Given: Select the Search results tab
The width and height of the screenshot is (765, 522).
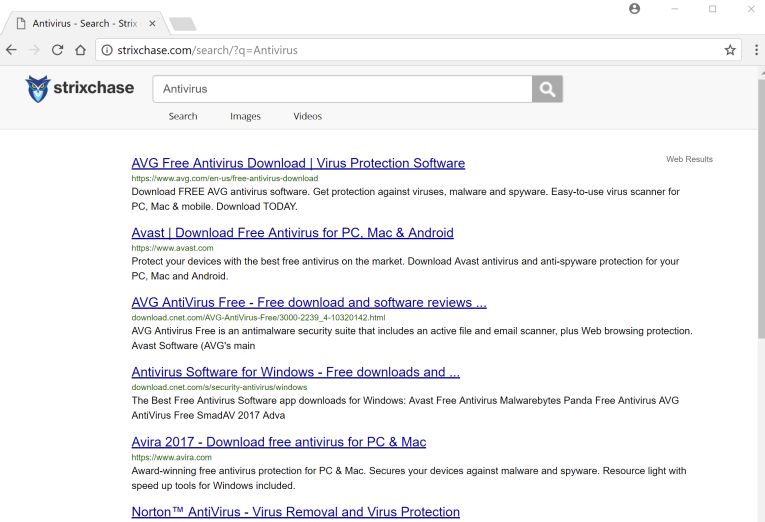Looking at the screenshot, I should [183, 116].
